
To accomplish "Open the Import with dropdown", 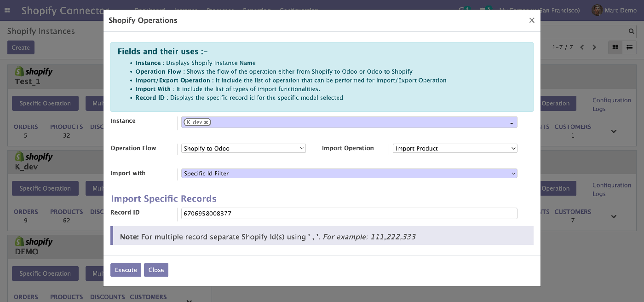I will point(349,173).
